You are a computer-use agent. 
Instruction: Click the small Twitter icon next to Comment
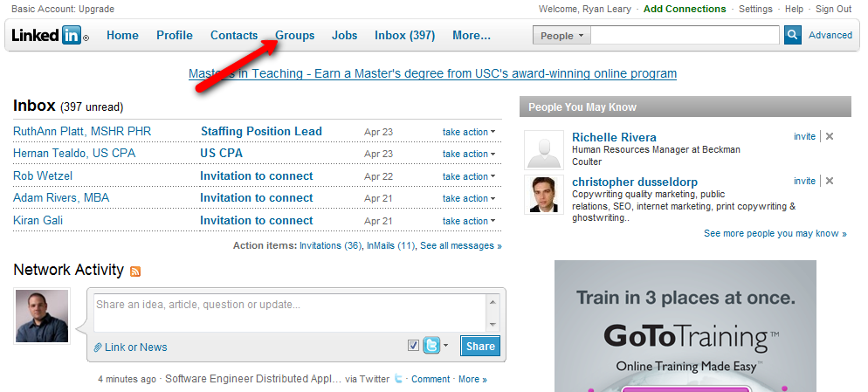398,379
